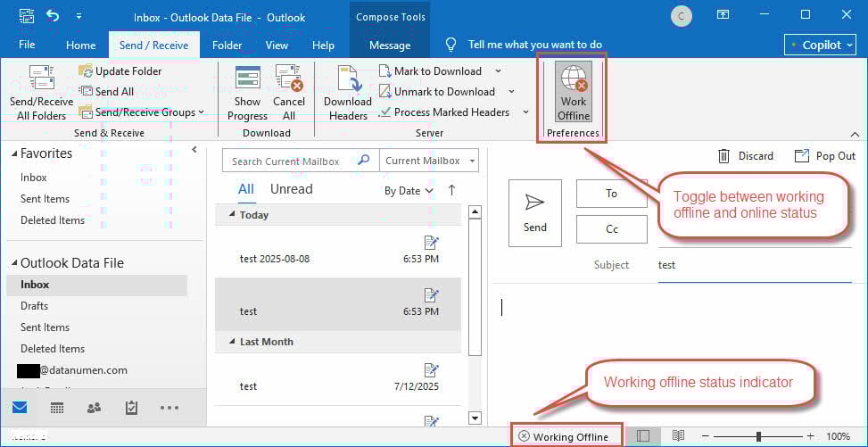Adjust the zoom slider handle
The width and height of the screenshot is (868, 447).
click(758, 437)
